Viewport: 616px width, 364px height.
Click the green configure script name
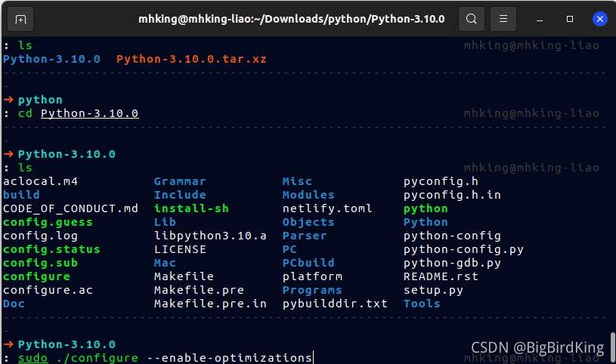(x=36, y=276)
